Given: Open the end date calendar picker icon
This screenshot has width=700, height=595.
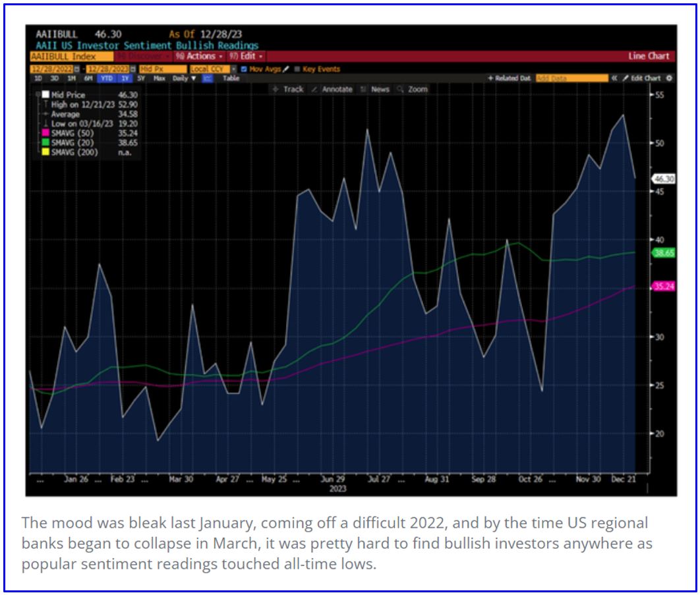Looking at the screenshot, I should pos(133,69).
